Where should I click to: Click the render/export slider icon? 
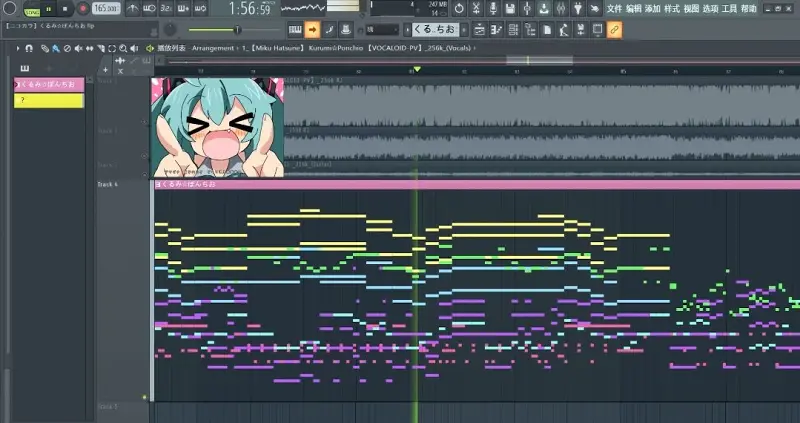[527, 8]
